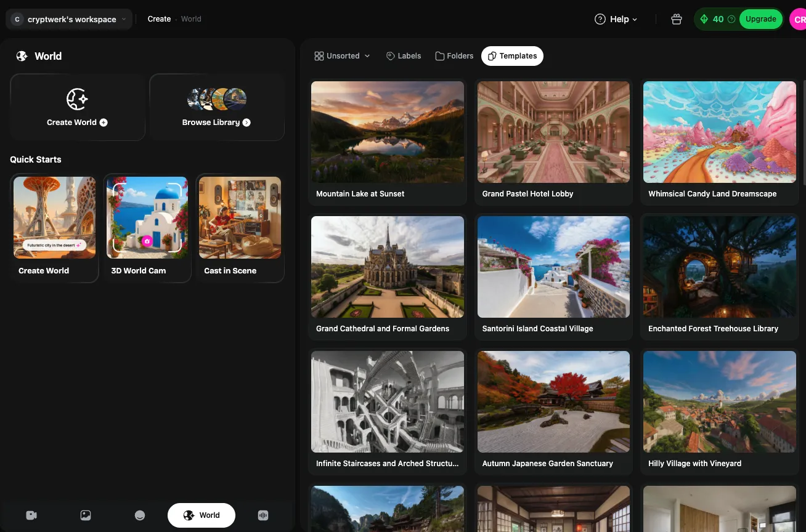Launch the 3D World Cam quick start
This screenshot has width=806, height=532.
147,228
